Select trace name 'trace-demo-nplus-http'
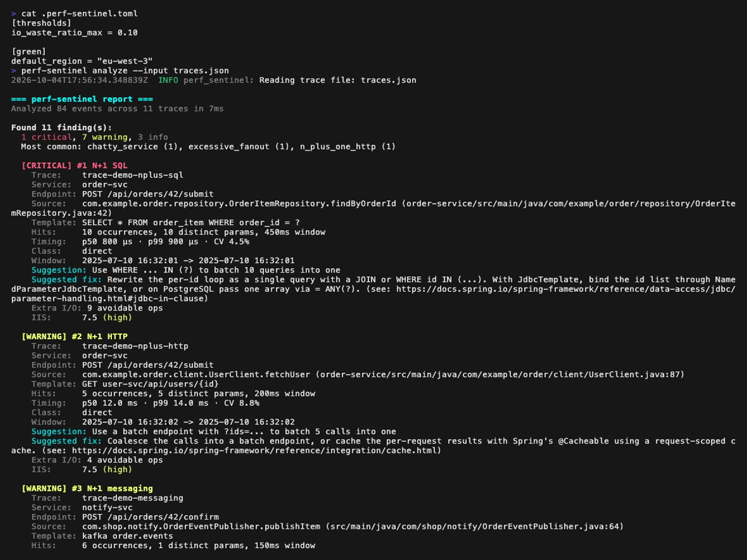This screenshot has height=560, width=747. coord(135,346)
